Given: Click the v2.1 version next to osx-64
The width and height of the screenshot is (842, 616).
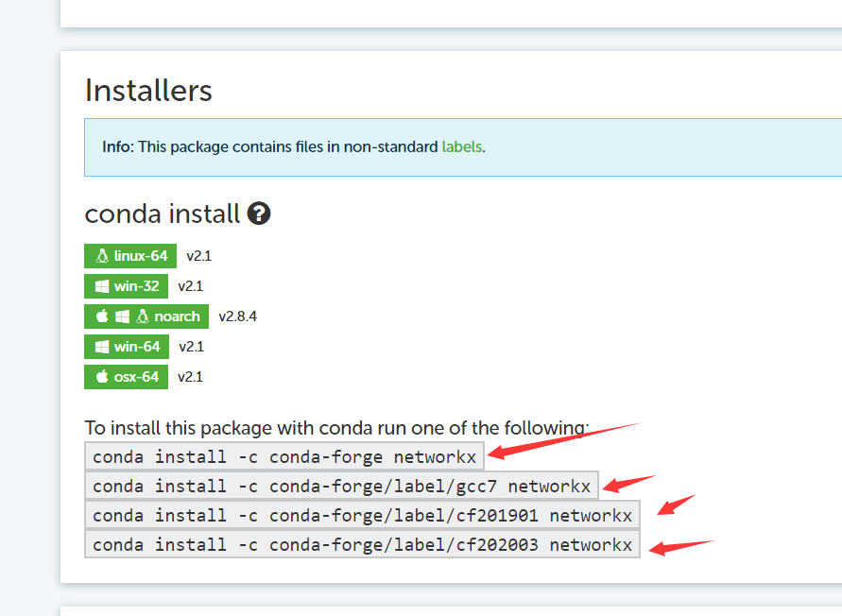Looking at the screenshot, I should tap(190, 377).
